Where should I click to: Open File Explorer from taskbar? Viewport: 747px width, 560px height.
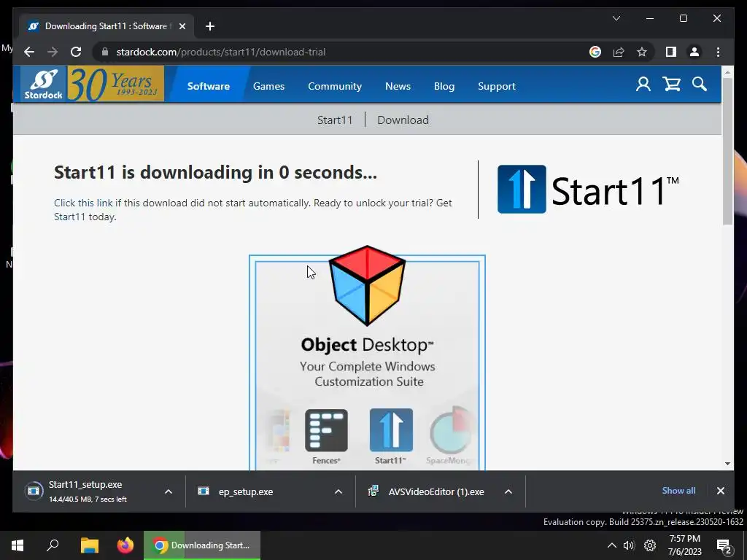(89, 545)
